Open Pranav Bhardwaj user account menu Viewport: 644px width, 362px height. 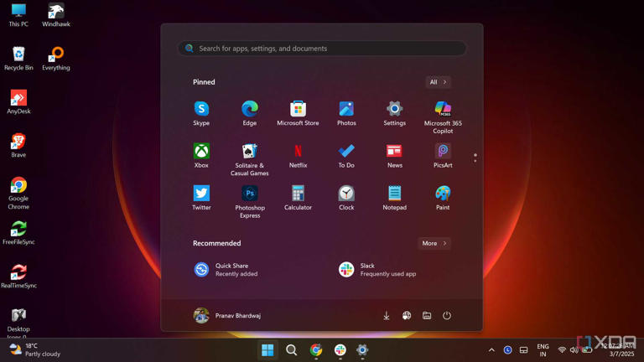[x=227, y=316]
